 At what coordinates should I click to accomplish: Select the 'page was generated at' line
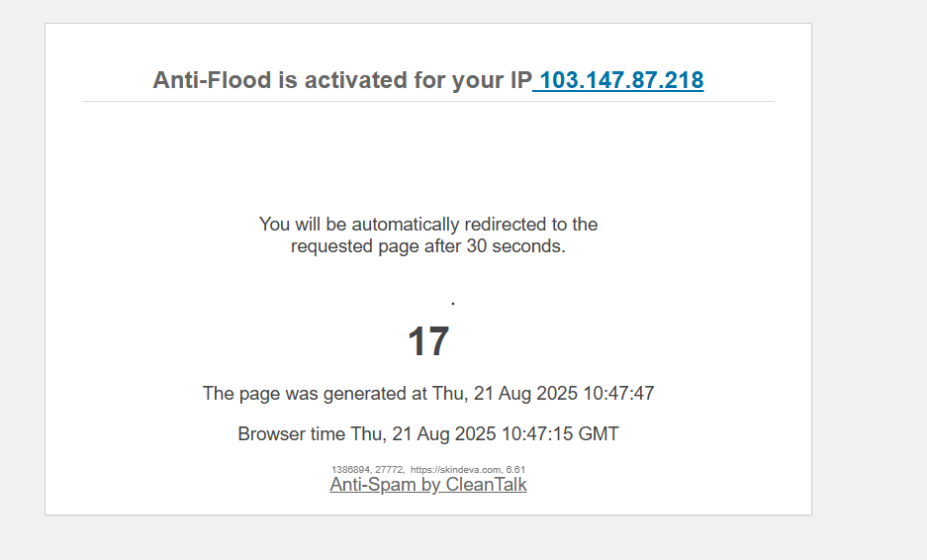[428, 393]
